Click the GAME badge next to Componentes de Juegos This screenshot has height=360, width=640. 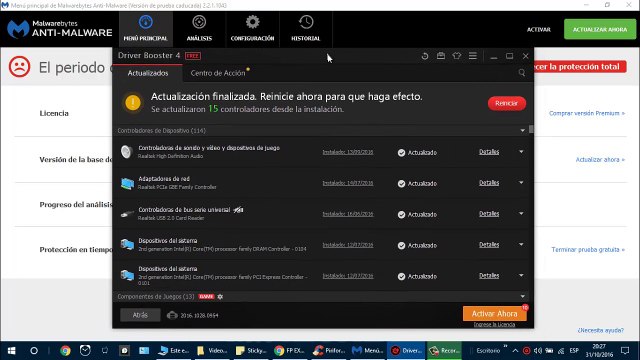point(206,297)
